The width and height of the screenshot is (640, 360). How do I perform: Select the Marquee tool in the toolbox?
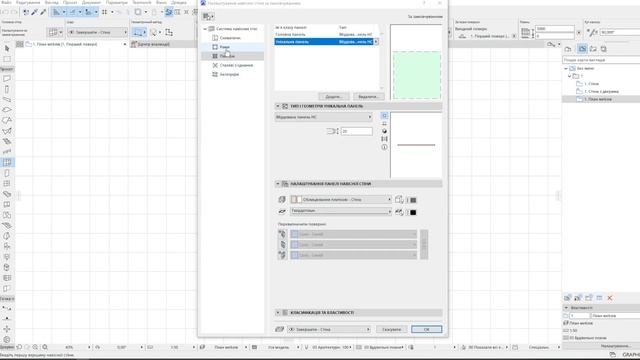pos(7,59)
